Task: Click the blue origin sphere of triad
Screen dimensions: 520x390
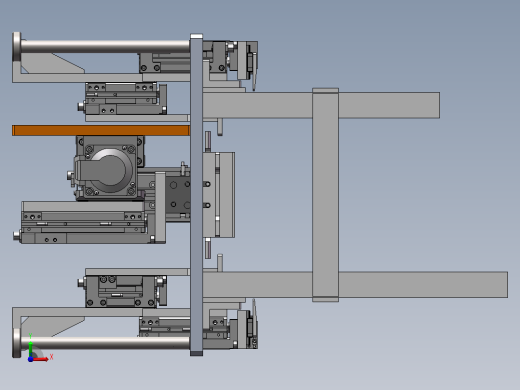Action: pos(30,359)
